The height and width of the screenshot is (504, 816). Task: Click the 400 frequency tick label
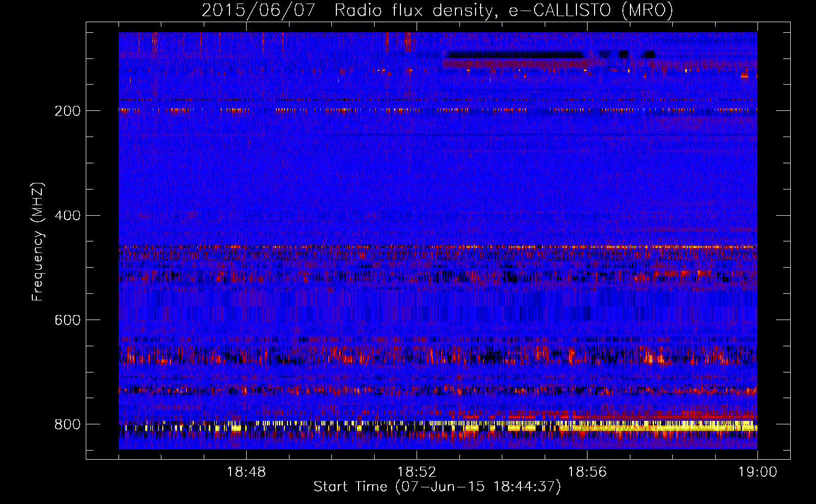click(x=67, y=216)
